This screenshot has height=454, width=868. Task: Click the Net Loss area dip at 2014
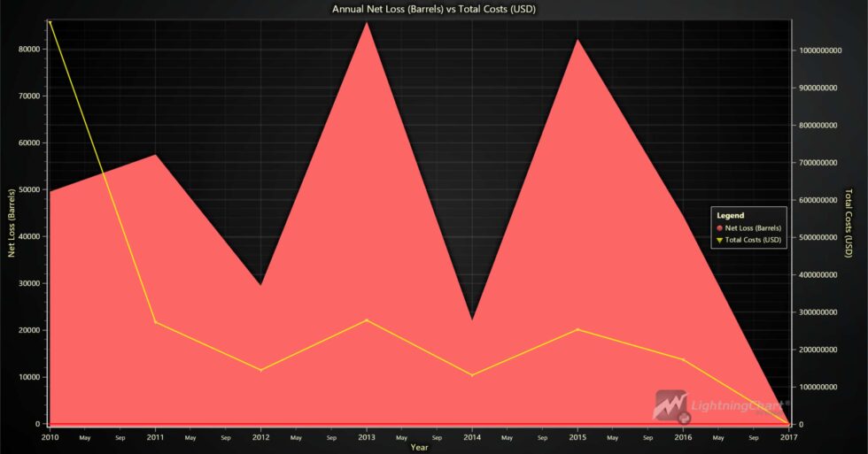point(472,320)
